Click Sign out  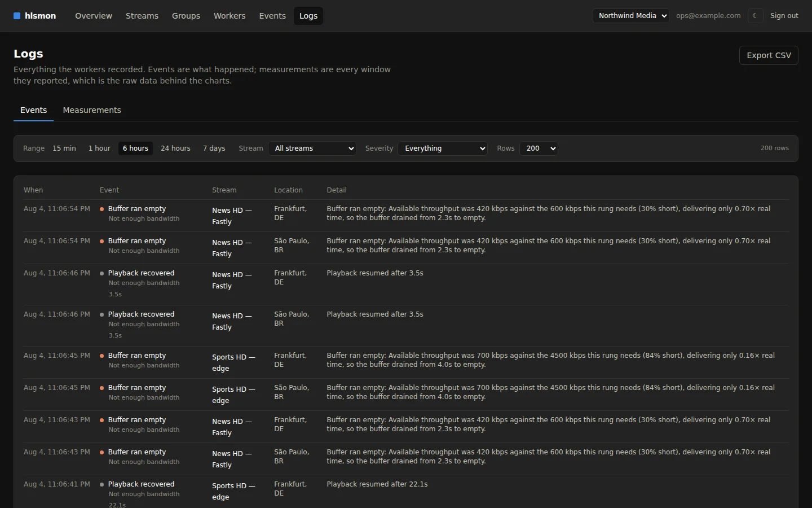pyautogui.click(x=784, y=16)
